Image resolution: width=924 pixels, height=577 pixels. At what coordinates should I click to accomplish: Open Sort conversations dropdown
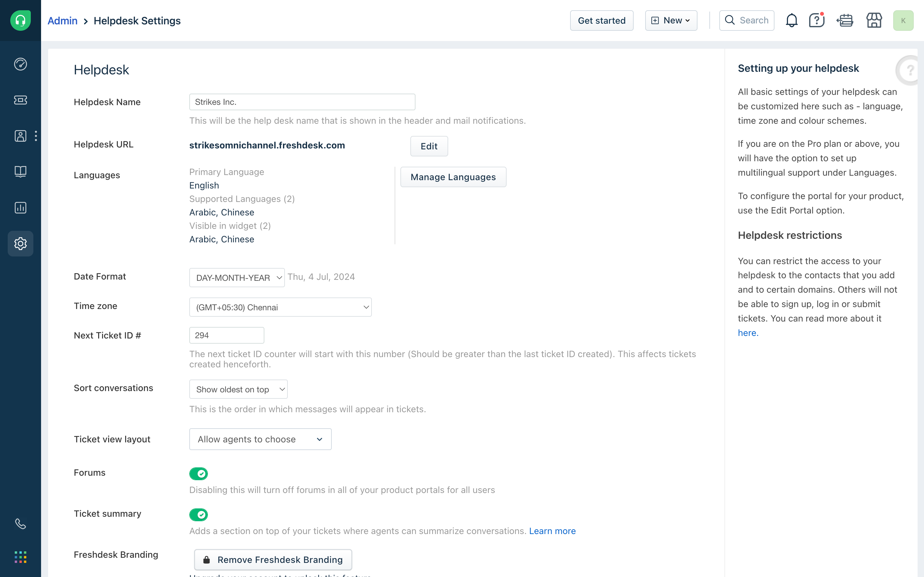238,389
